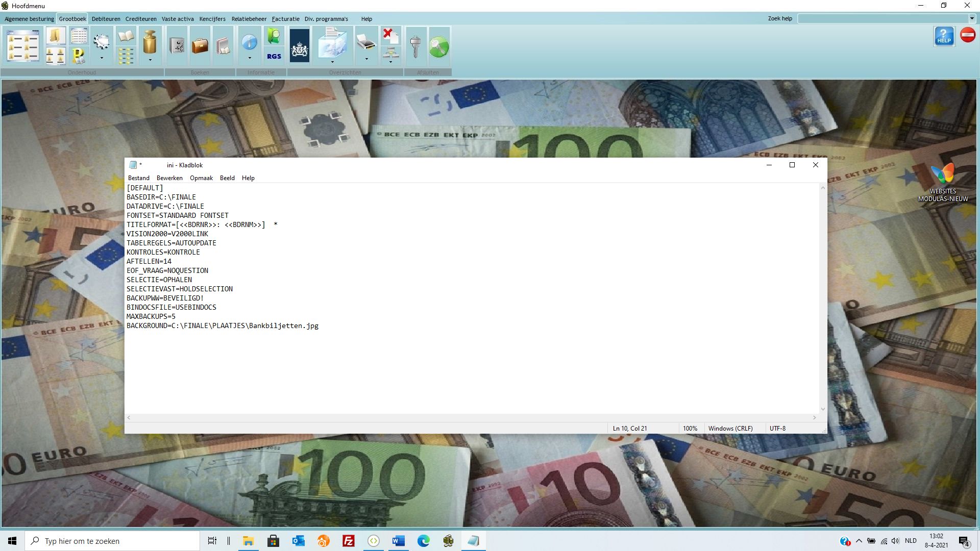Click Kladblok horizontal scrollbar right arrow
Image resolution: width=980 pixels, height=551 pixels.
814,417
